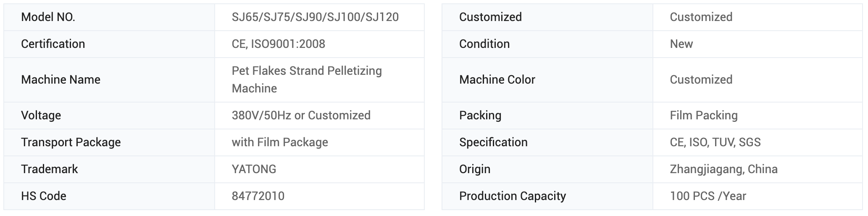Select CE, ISO9001:2008 certification value

point(278,44)
